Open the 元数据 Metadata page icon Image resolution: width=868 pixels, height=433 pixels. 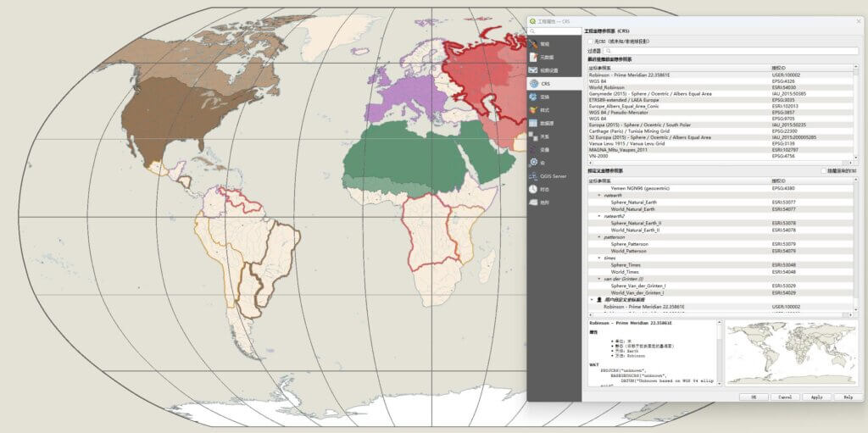533,57
